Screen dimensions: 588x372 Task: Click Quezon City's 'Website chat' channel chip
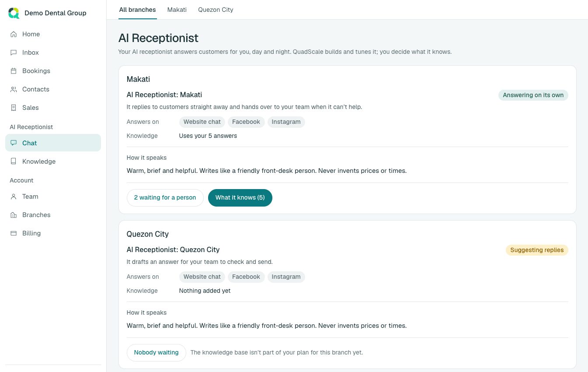pyautogui.click(x=202, y=277)
